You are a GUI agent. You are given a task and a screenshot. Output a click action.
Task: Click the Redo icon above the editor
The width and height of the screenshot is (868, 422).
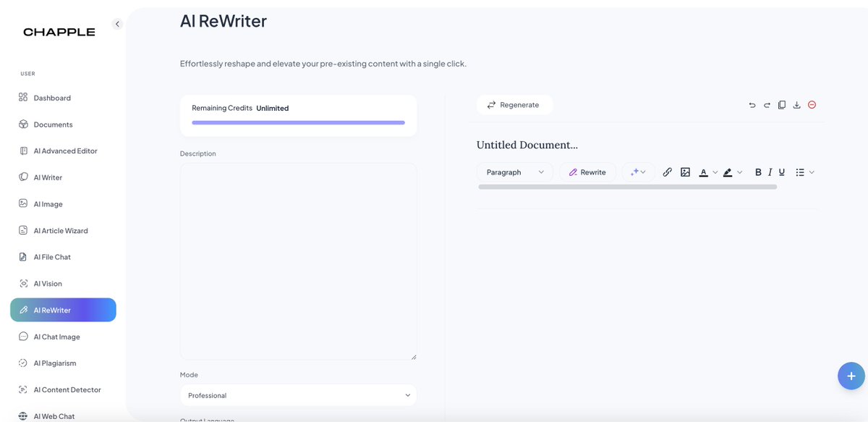coord(767,104)
